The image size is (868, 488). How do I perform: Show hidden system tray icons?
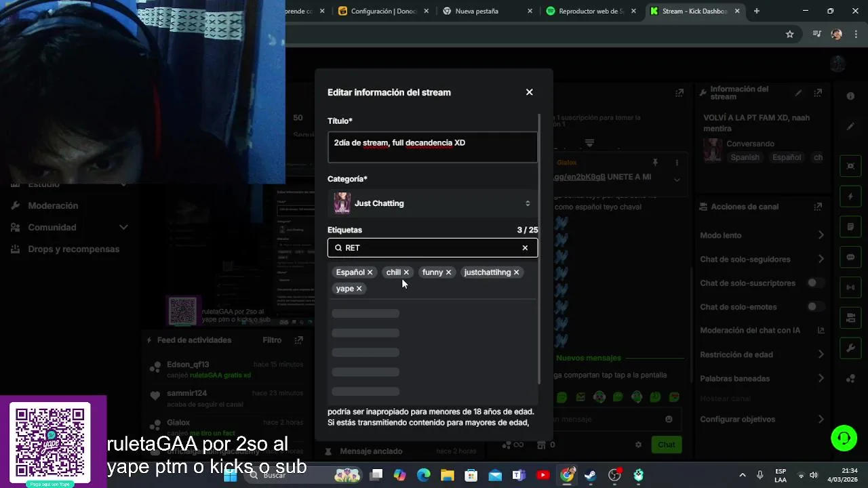click(x=743, y=475)
